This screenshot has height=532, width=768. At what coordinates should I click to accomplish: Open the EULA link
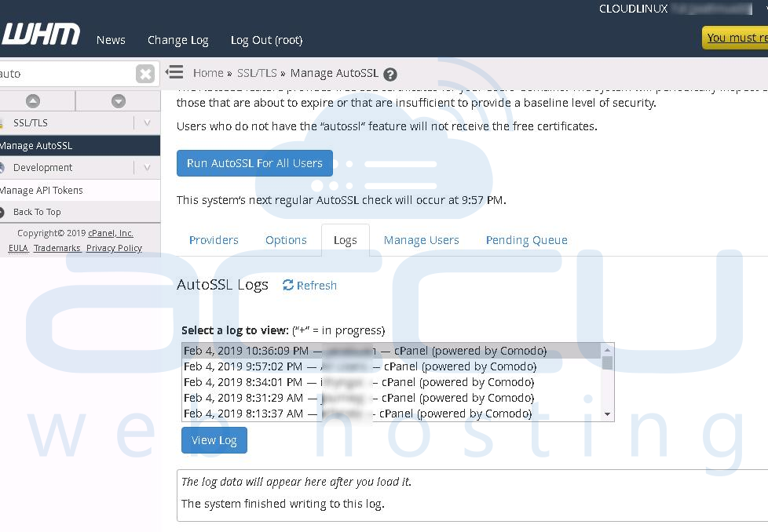[x=18, y=248]
